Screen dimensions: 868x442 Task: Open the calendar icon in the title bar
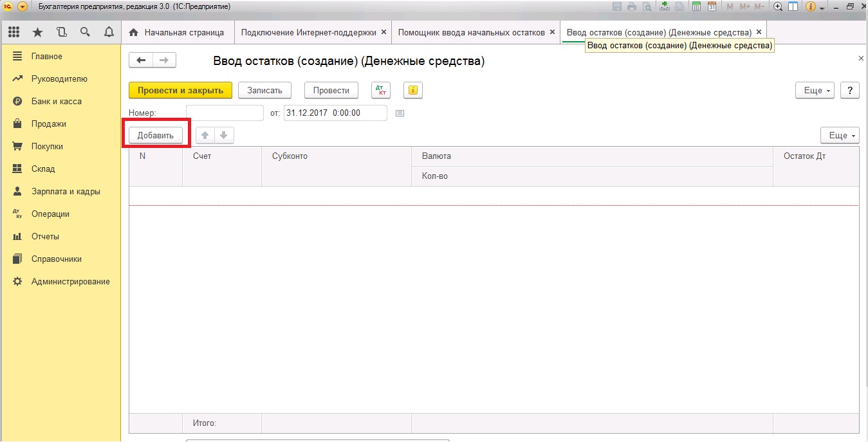click(712, 6)
